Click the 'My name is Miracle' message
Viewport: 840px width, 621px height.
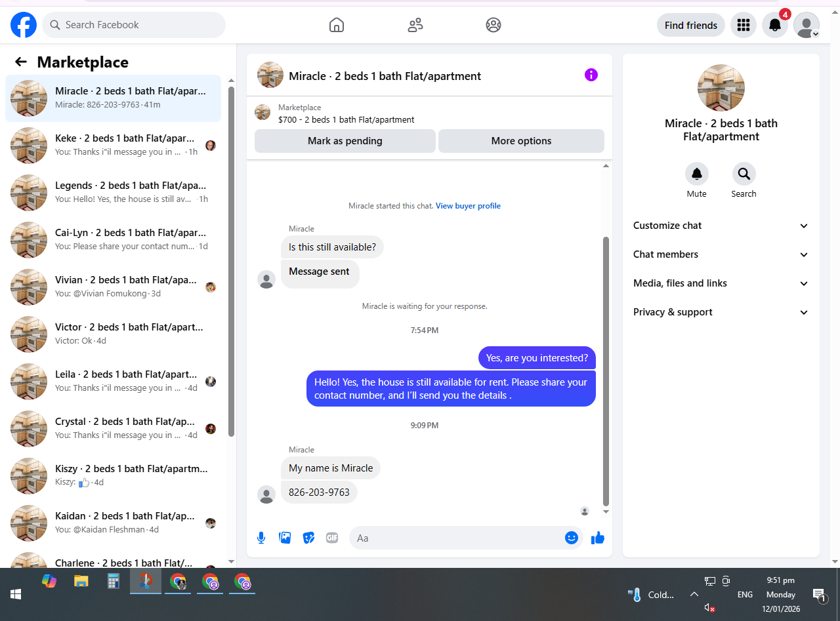click(331, 468)
